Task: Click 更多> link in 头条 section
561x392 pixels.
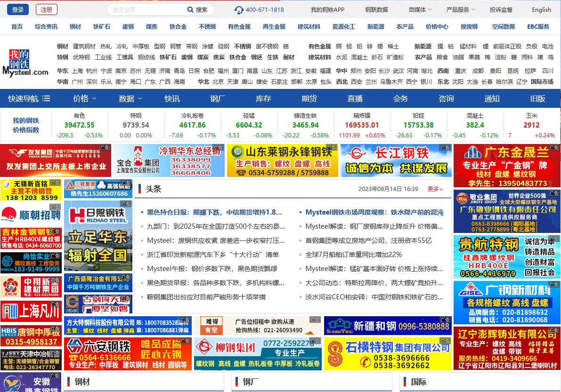Action: tap(435, 189)
